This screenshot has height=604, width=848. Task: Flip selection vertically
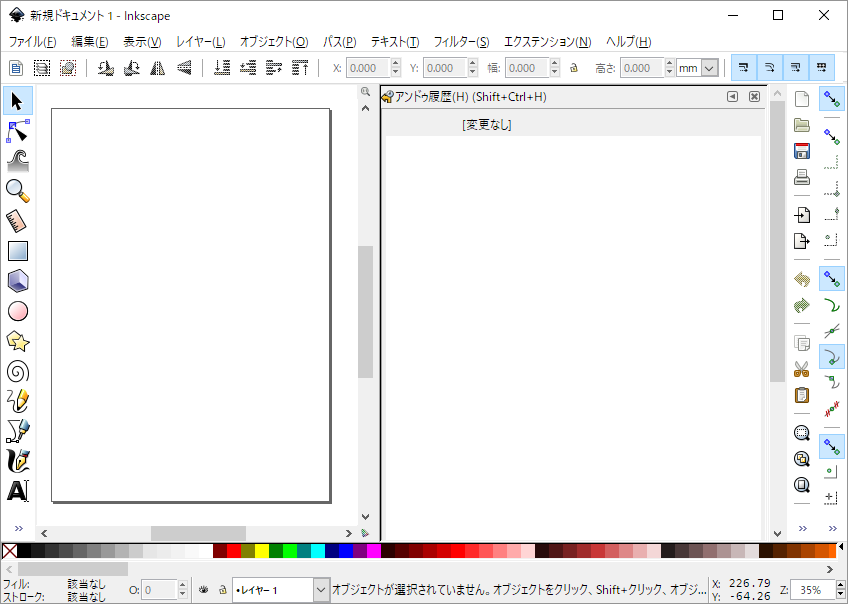[x=184, y=68]
